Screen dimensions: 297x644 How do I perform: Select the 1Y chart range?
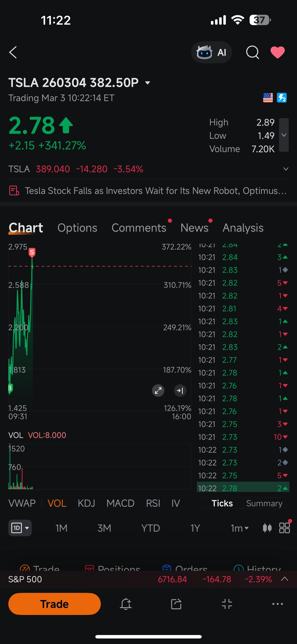coord(195,528)
